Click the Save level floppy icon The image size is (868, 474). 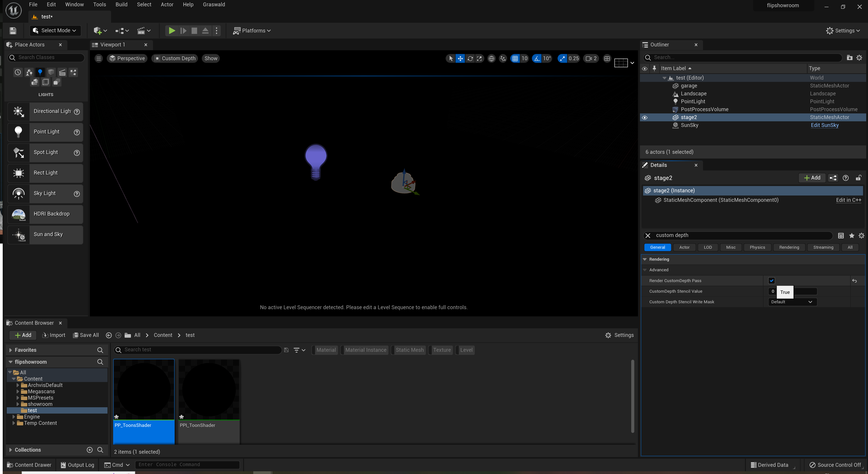pos(13,31)
